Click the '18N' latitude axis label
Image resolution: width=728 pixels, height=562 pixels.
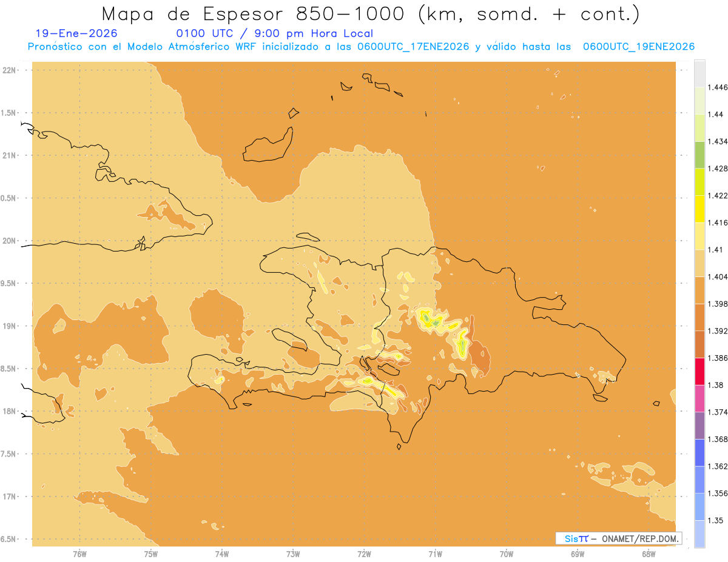pyautogui.click(x=10, y=412)
